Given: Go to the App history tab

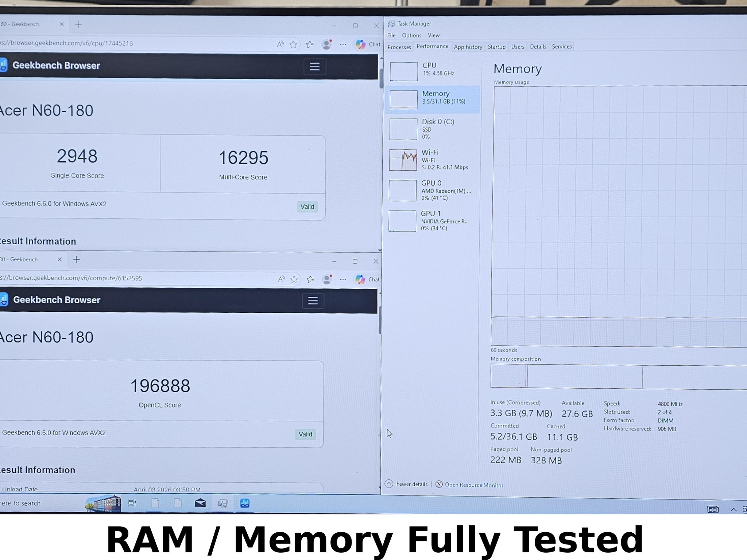Looking at the screenshot, I should pyautogui.click(x=468, y=47).
